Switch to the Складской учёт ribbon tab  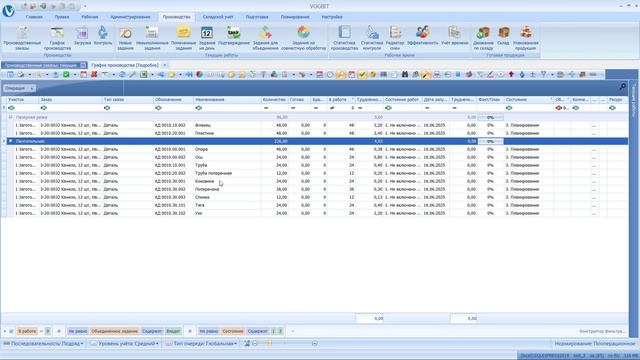click(x=218, y=17)
